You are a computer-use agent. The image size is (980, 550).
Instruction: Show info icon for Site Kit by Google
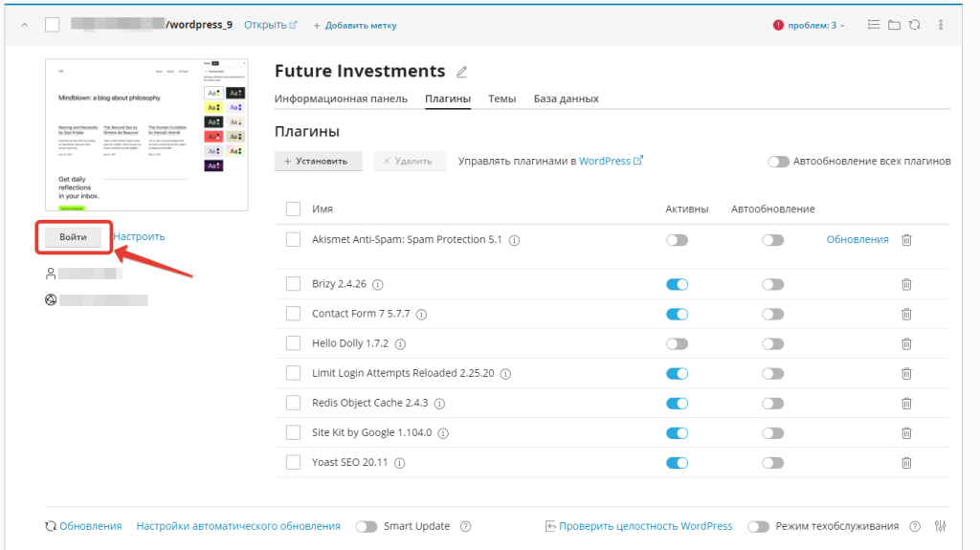(443, 433)
